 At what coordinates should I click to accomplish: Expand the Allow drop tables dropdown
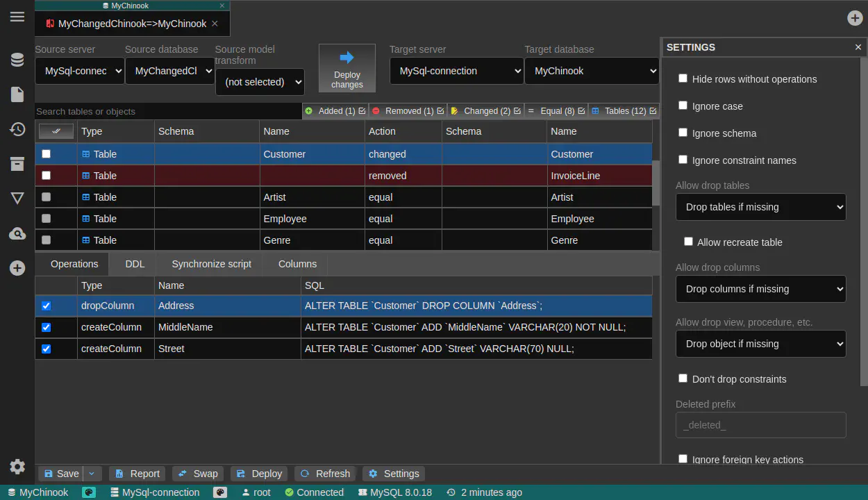point(760,207)
